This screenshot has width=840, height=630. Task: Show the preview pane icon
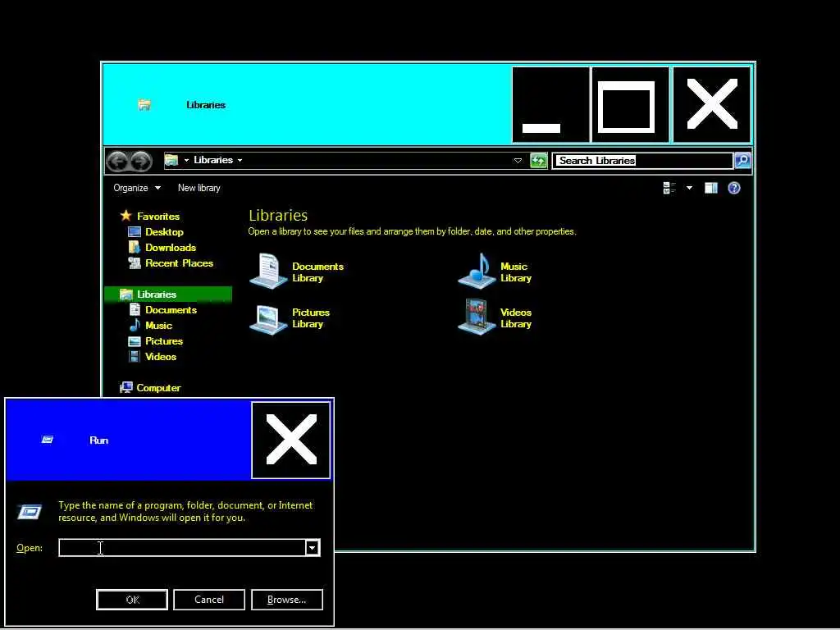pos(711,188)
